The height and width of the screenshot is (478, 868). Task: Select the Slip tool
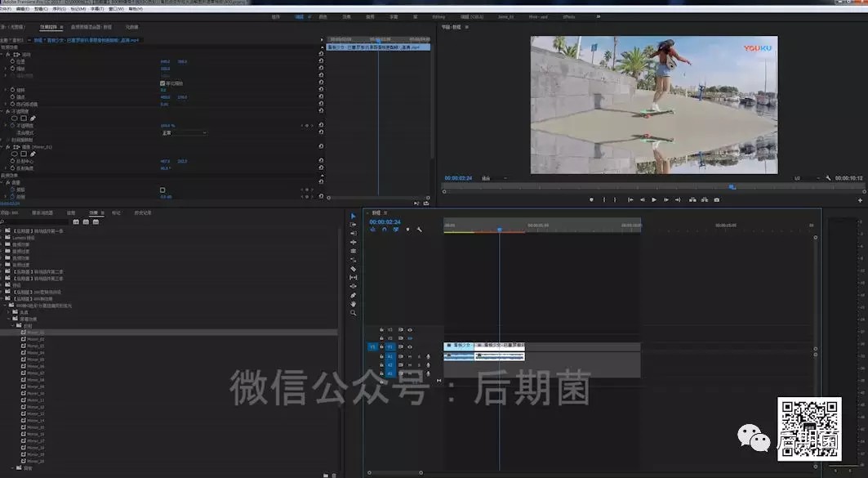click(354, 278)
